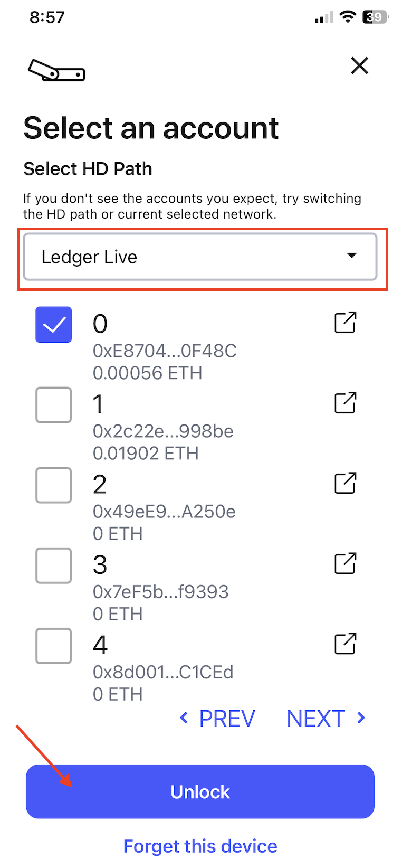
Task: Open the Ledger Live HD path dropdown
Action: tap(200, 257)
